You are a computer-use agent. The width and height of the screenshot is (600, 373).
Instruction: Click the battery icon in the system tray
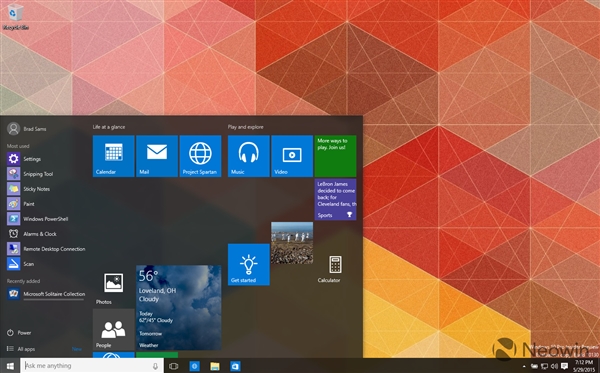[534, 366]
